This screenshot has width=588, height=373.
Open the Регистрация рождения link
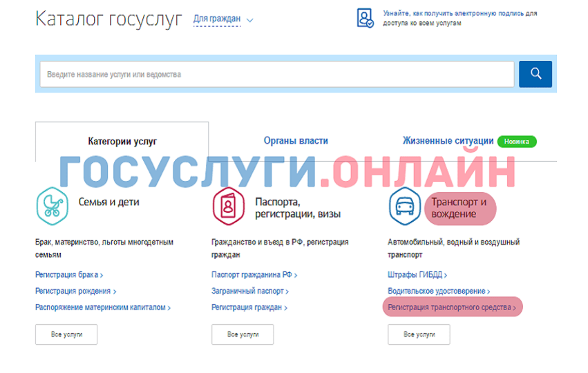coord(75,291)
